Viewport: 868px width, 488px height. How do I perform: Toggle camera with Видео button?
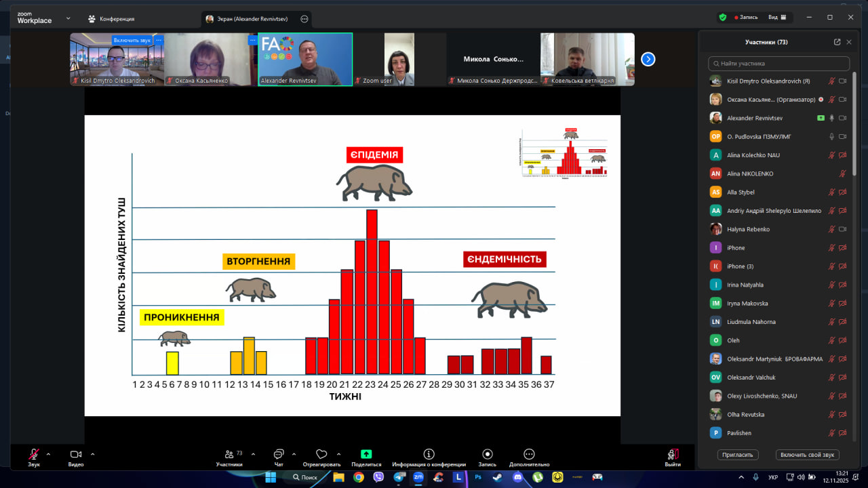coord(76,454)
